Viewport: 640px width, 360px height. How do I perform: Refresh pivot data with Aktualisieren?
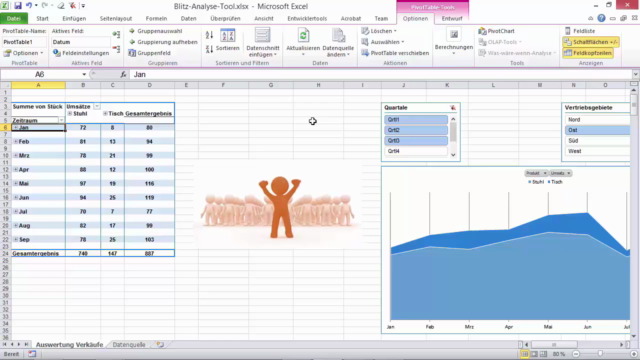303,42
